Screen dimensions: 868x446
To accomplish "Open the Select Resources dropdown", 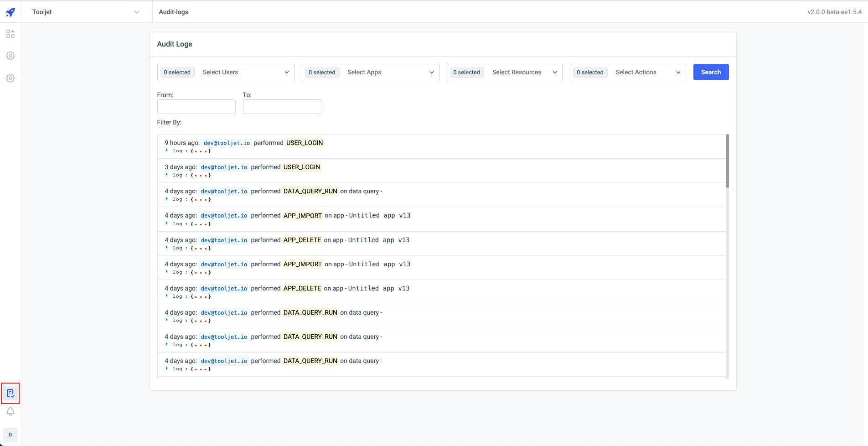I will 505,72.
